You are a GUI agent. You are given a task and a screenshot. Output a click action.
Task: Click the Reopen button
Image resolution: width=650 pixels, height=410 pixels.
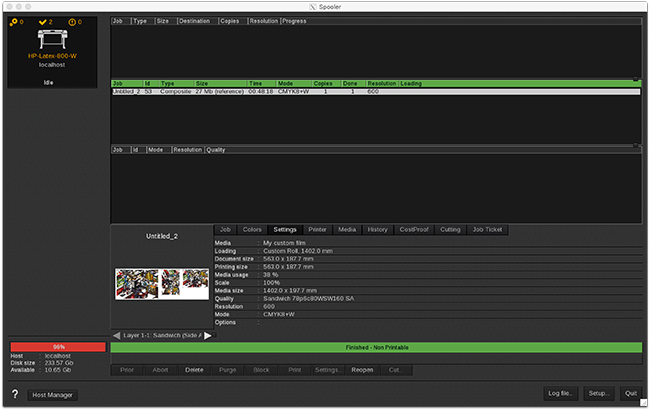[x=362, y=370]
